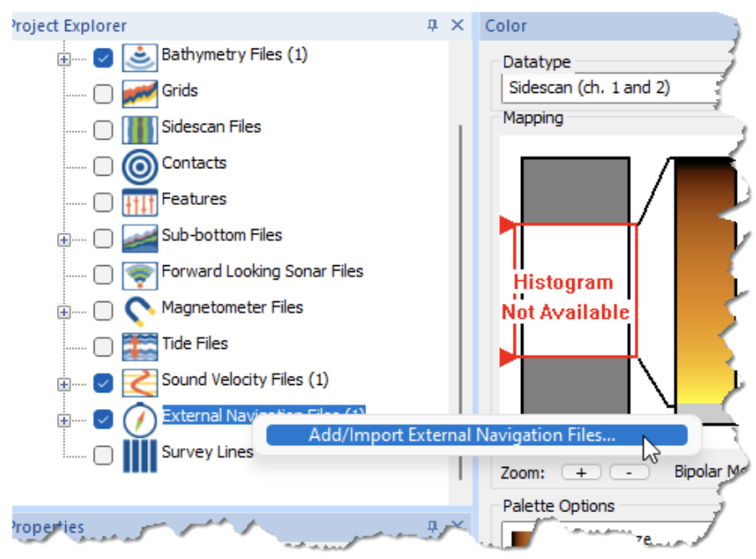The height and width of the screenshot is (559, 756).
Task: Enable the Contacts checkbox
Action: pos(103,167)
